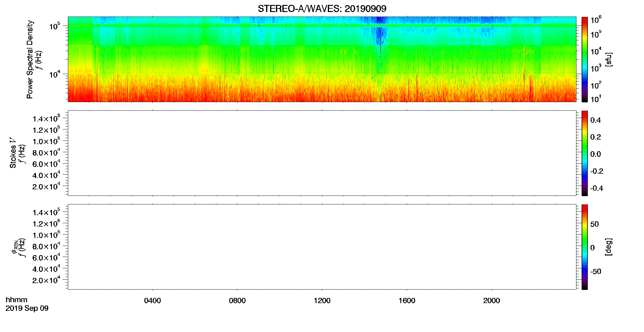This screenshot has height=332, width=644.
Task: Click the 0800 time axis label
Action: click(x=237, y=301)
